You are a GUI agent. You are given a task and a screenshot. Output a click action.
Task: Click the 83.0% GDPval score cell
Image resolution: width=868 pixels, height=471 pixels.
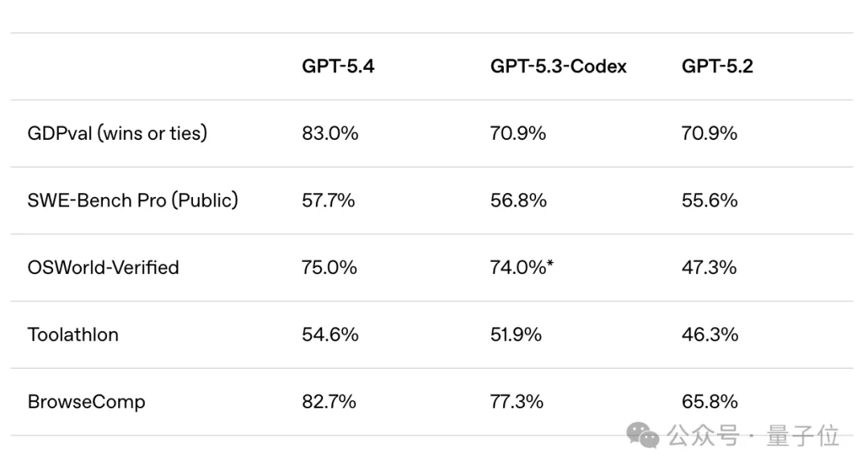pyautogui.click(x=330, y=133)
